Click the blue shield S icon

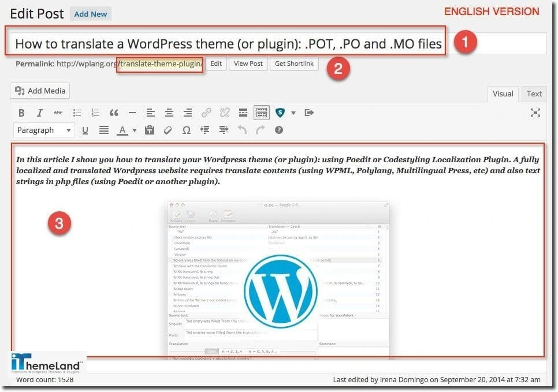(x=280, y=113)
